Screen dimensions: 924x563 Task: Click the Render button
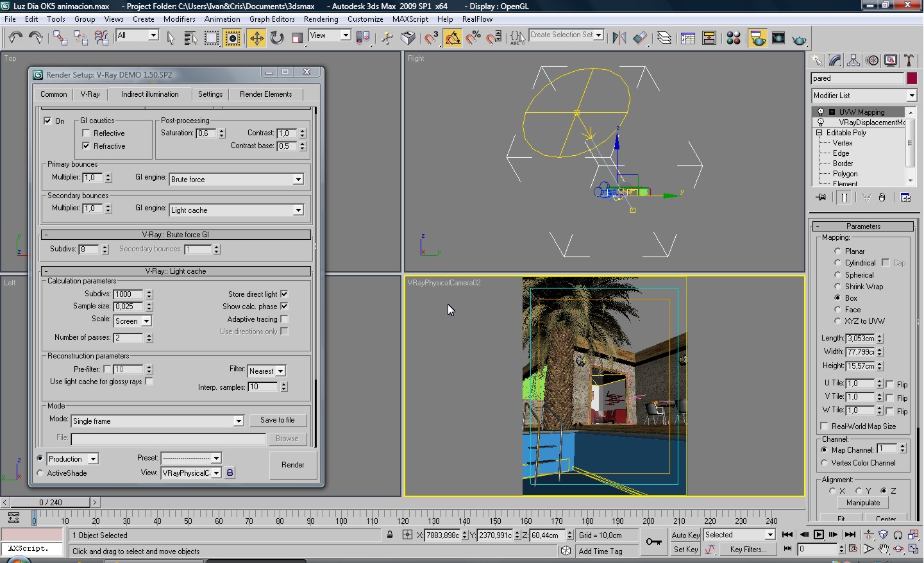point(293,465)
